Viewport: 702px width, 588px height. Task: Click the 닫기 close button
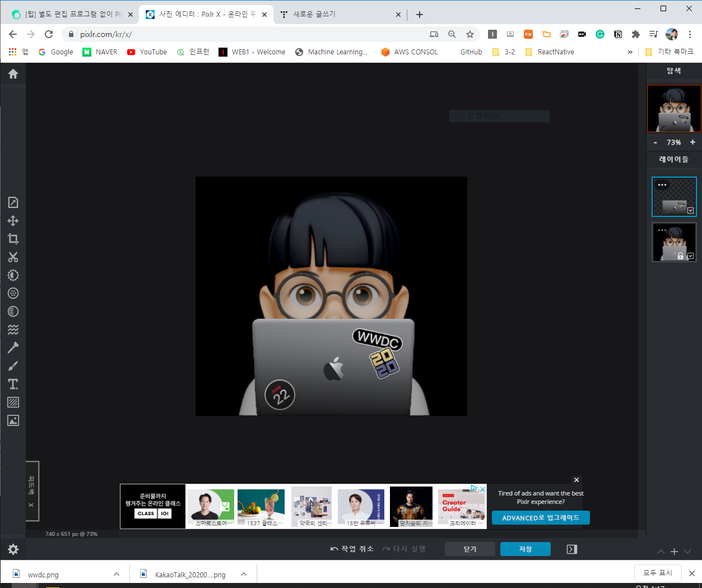tap(470, 549)
